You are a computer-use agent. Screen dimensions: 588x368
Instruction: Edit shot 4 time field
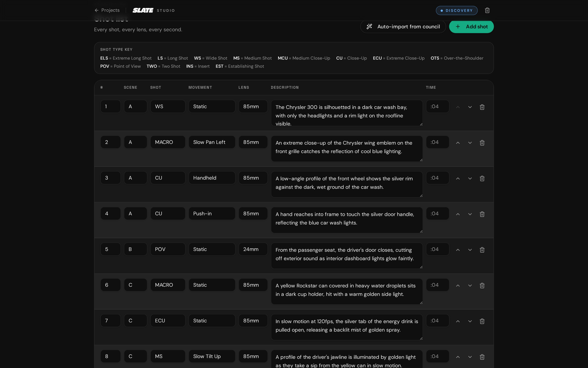point(437,213)
